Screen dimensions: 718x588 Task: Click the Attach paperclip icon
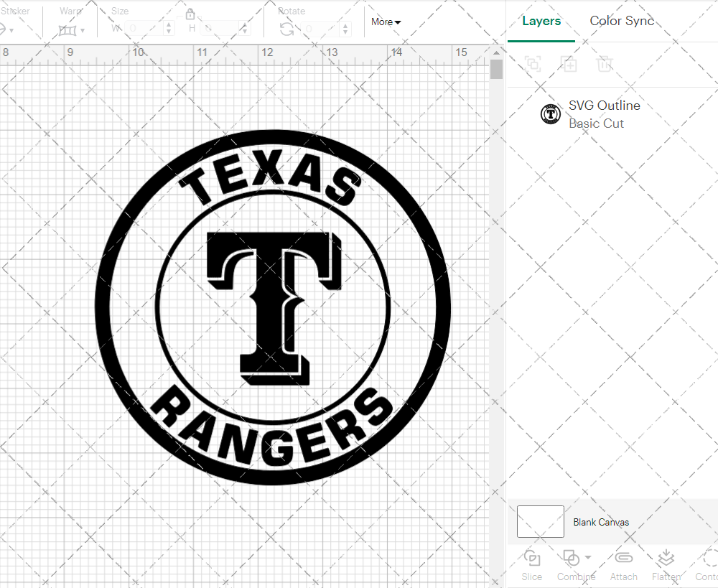coord(623,559)
